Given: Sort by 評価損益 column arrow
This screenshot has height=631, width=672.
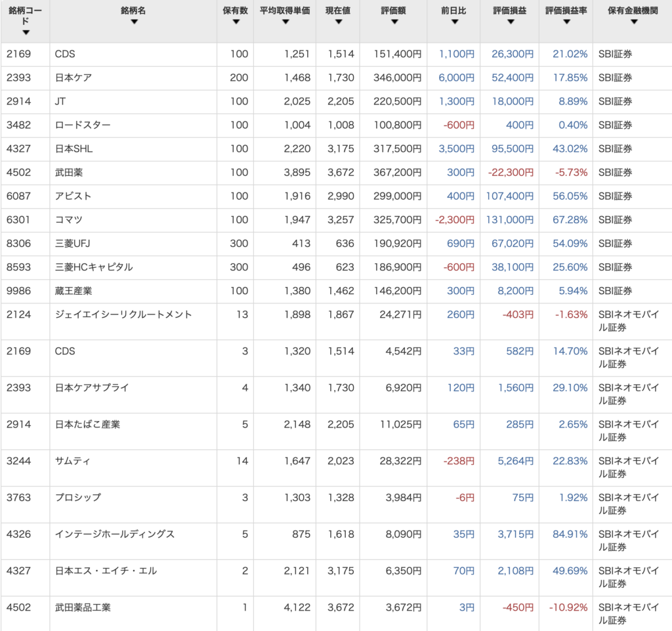Looking at the screenshot, I should pyautogui.click(x=511, y=22).
